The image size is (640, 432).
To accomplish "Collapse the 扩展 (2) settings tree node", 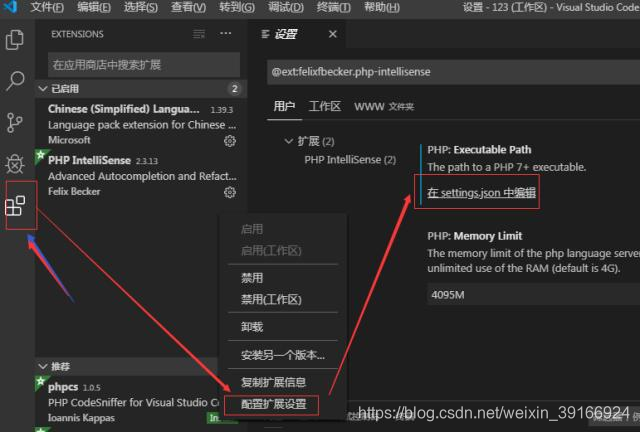I will (289, 141).
